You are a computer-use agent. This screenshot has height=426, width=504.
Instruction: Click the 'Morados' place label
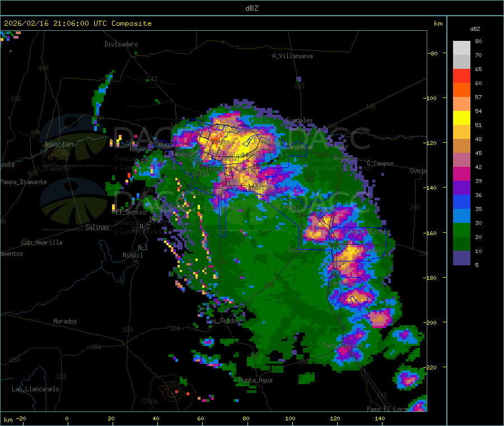[x=66, y=321]
